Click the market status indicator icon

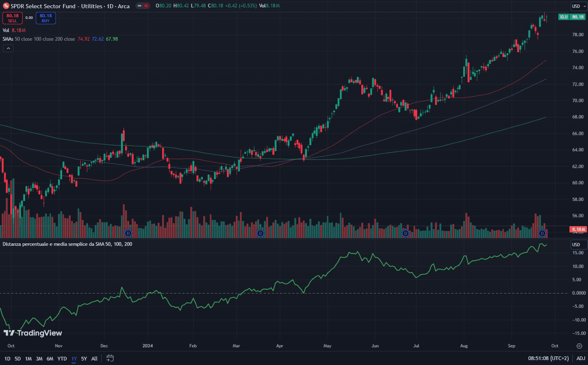139,6
